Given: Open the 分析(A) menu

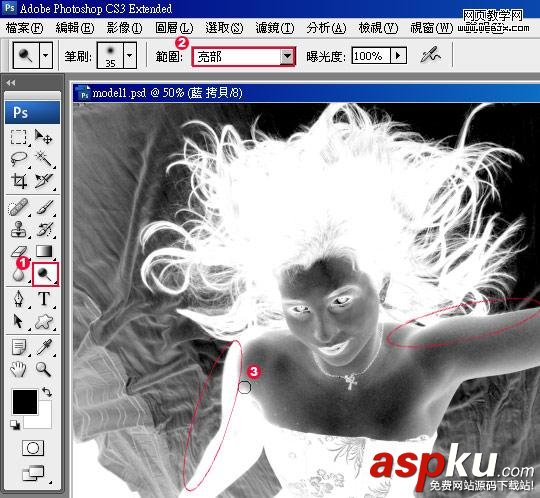Looking at the screenshot, I should click(326, 28).
